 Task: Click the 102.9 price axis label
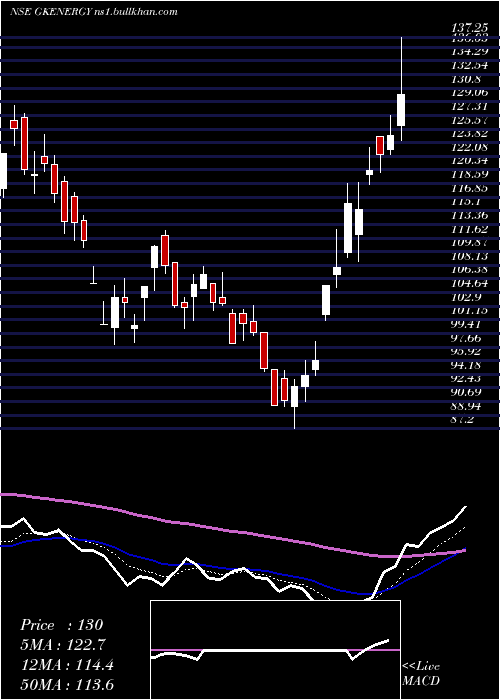click(x=467, y=297)
